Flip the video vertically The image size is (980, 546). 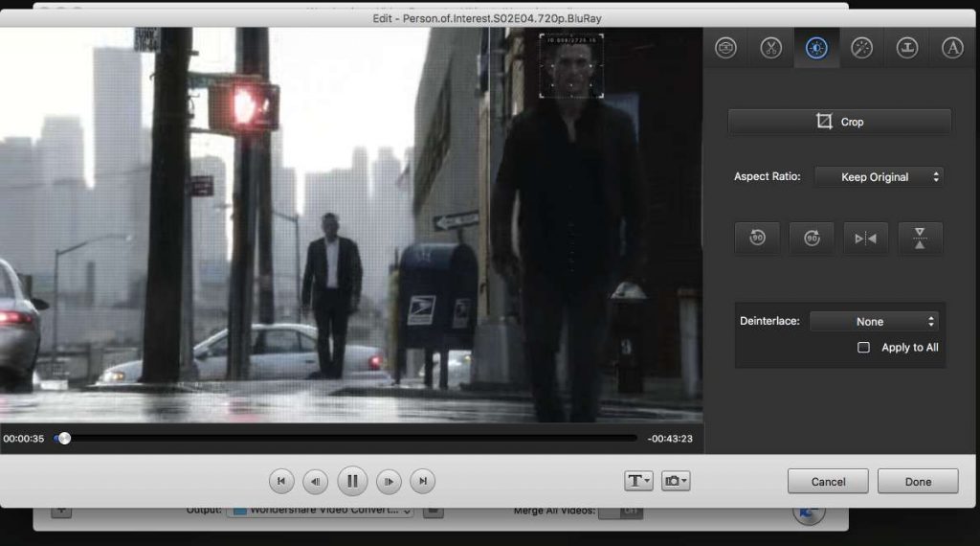pyautogui.click(x=920, y=239)
